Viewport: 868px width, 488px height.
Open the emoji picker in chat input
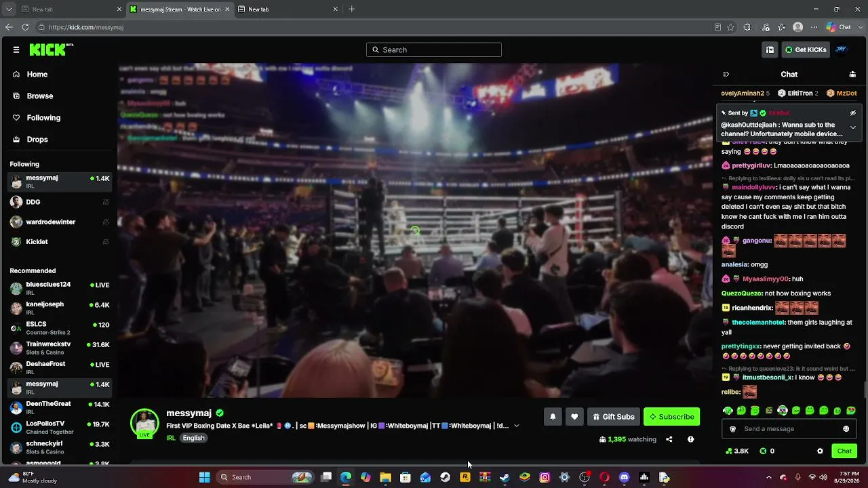coord(846,429)
